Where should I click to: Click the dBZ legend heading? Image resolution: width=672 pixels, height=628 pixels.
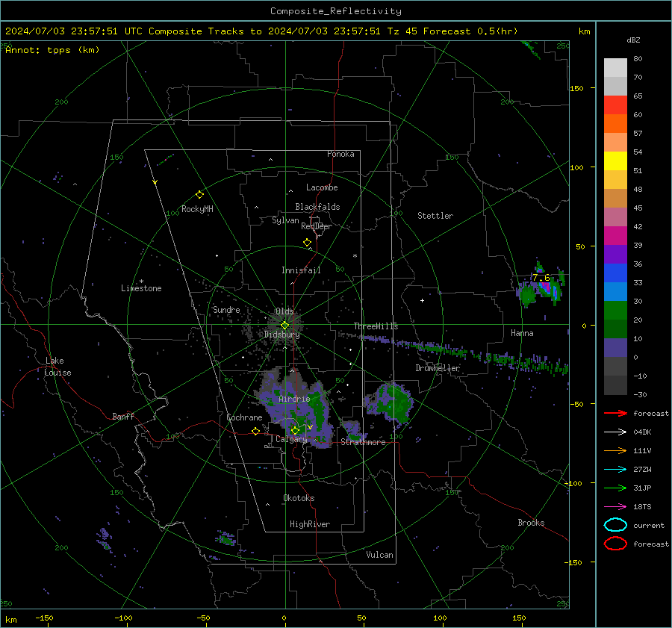(x=633, y=40)
